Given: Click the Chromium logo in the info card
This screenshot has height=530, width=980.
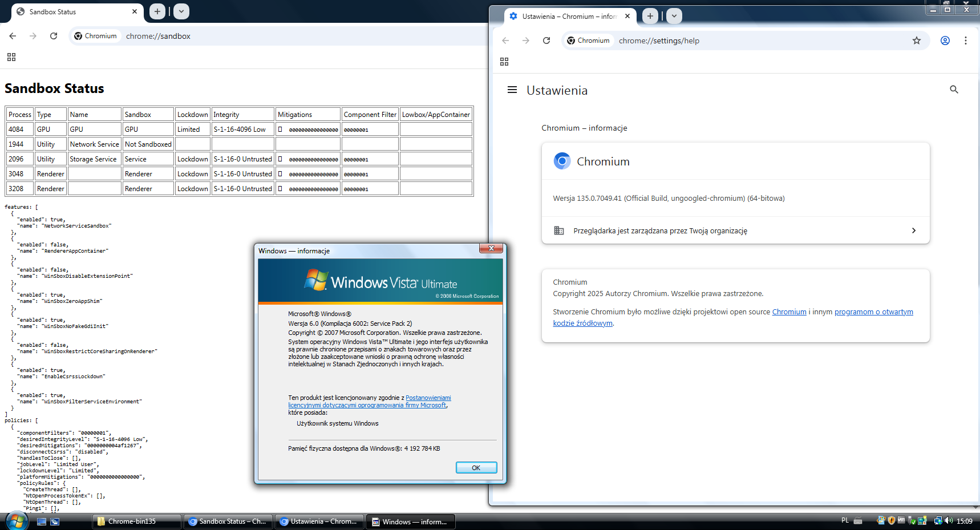Looking at the screenshot, I should pyautogui.click(x=562, y=161).
